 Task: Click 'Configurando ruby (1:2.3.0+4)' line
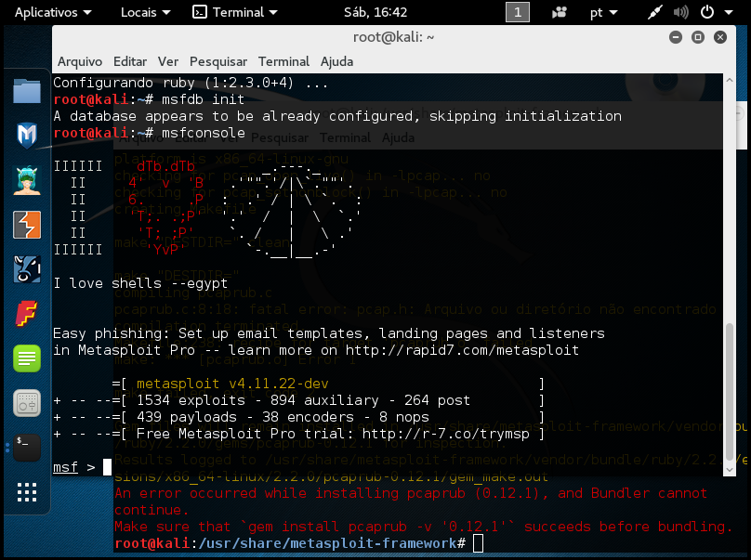[191, 83]
